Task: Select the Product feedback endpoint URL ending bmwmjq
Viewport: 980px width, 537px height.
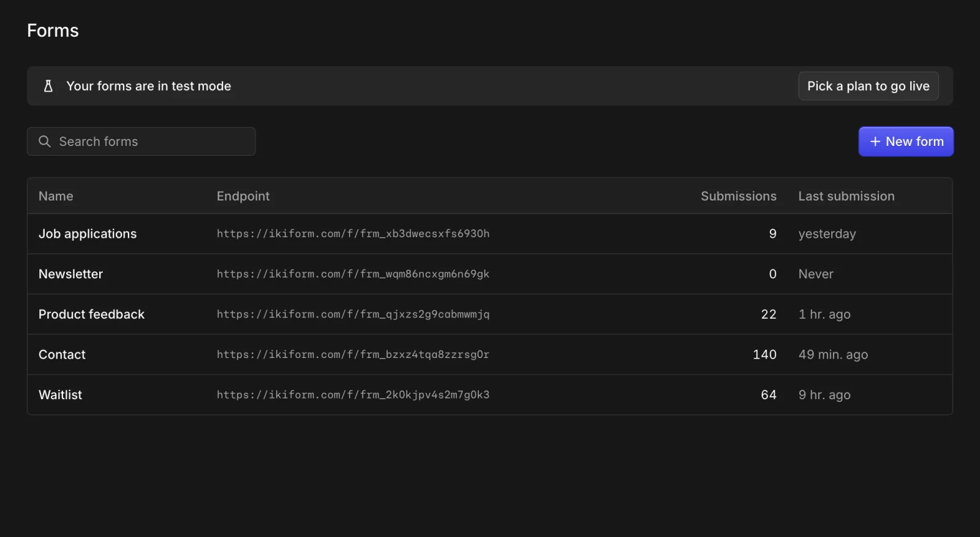Action: point(353,314)
